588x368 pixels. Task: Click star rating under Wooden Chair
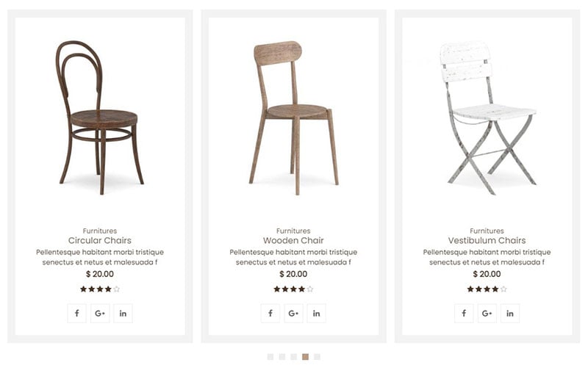tap(293, 289)
